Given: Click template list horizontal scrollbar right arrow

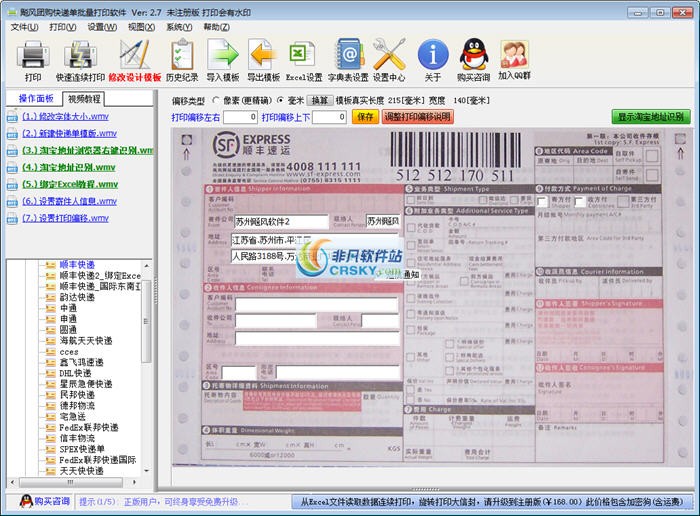Looking at the screenshot, I should 134,482.
